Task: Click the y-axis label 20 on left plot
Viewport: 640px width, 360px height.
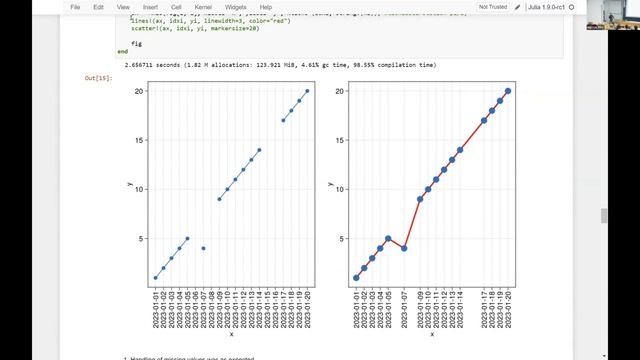Action: (139, 91)
